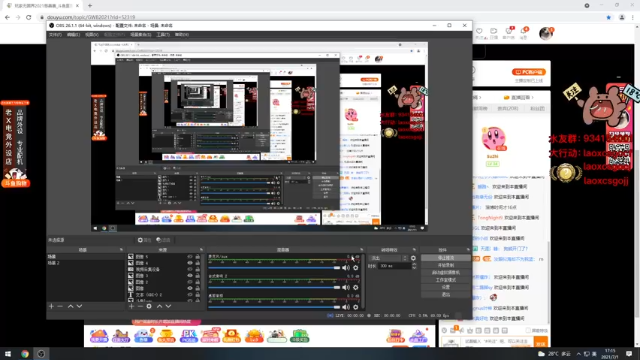640x360 pixels.
Task: Bookmark the page with Chrome star icon
Action: (609, 17)
